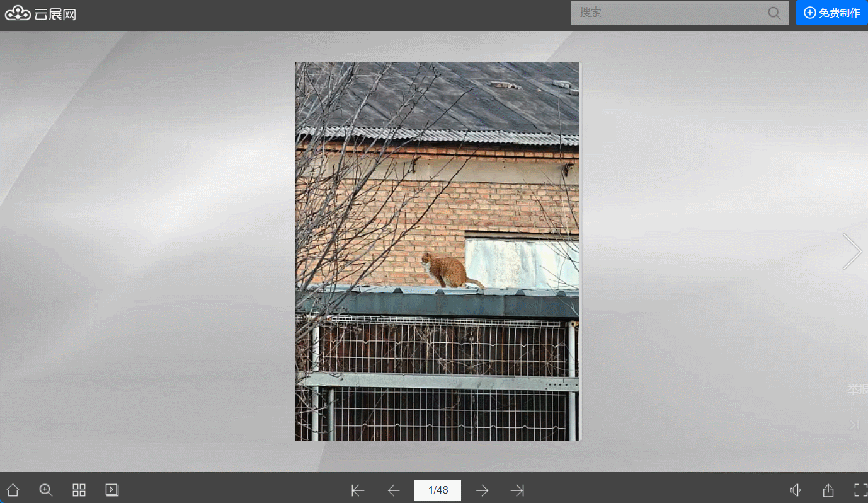Open the share options
Screen dimensions: 868x503
click(828, 490)
